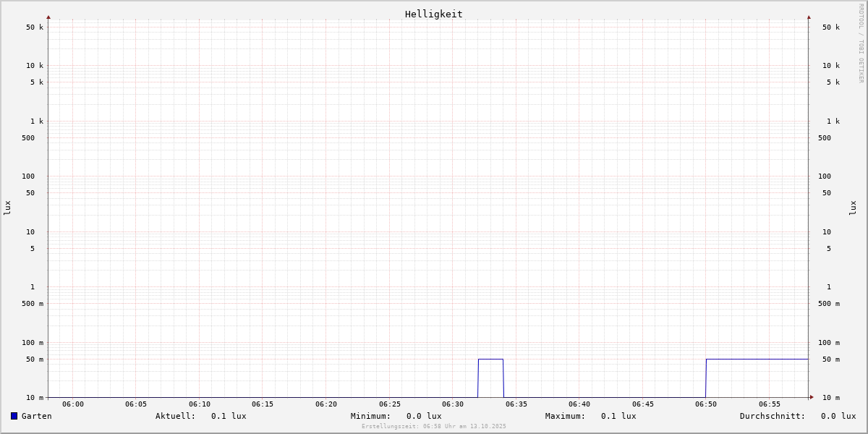Click the Durchschnitt: label
868x434 pixels.
(x=773, y=416)
